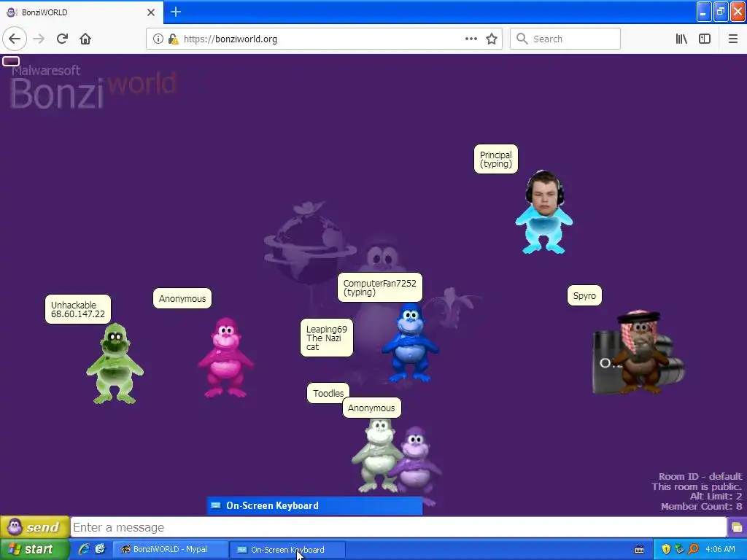The height and width of the screenshot is (560, 747).
Task: Send the chat message with send button
Action: coord(35,527)
